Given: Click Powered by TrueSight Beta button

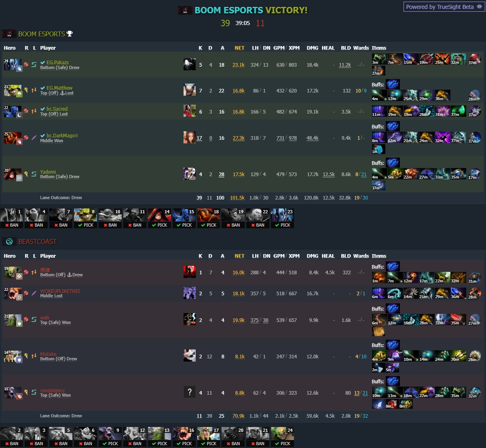Looking at the screenshot, I should [x=444, y=7].
